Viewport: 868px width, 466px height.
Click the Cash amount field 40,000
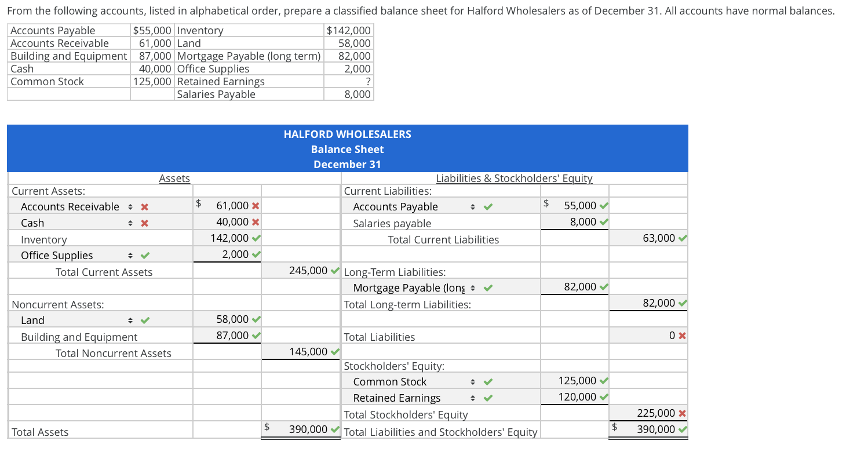click(227, 222)
